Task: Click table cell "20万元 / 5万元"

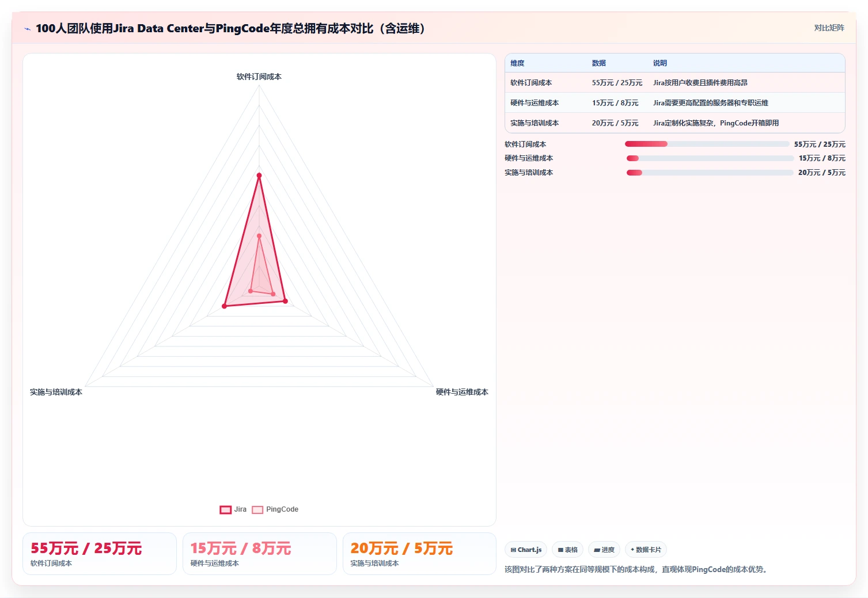Action: (x=615, y=123)
